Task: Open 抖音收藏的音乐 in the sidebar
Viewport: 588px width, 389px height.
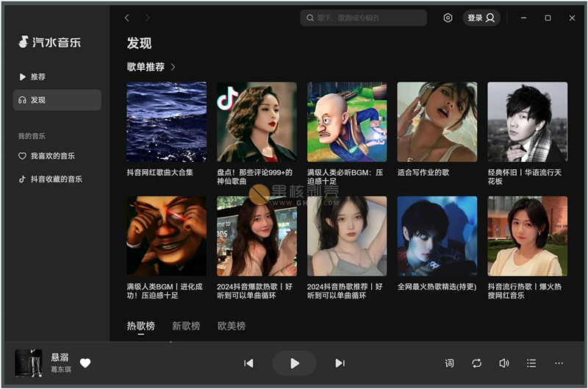Action: click(x=55, y=179)
